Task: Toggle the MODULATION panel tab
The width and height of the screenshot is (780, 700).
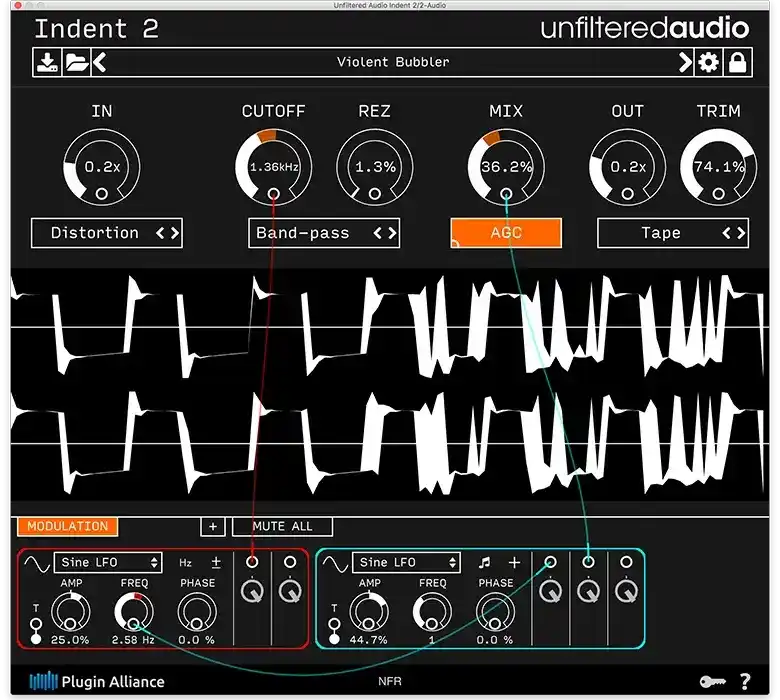Action: [68, 526]
